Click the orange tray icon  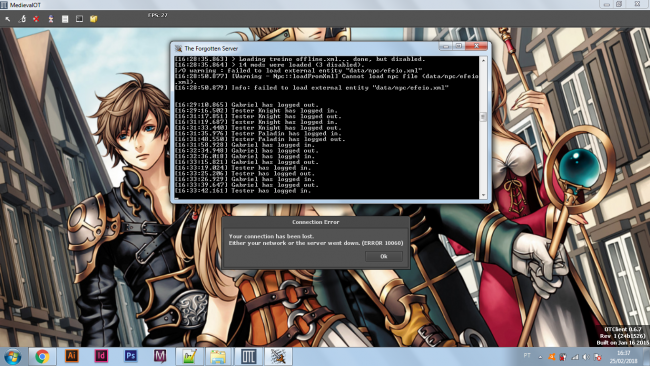tap(552, 357)
